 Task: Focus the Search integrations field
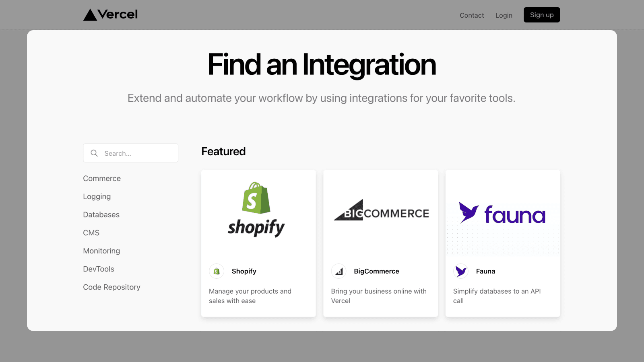pos(137,153)
